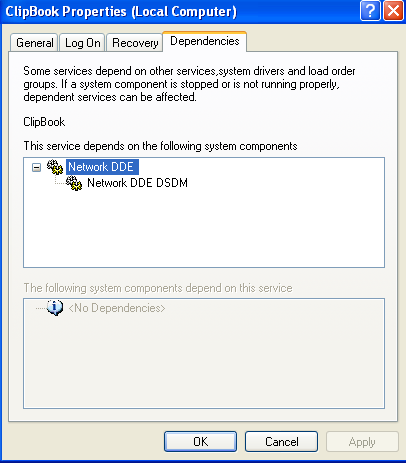Select the Network DDE DSDM item
Screen dimensions: 407x463
137,183
